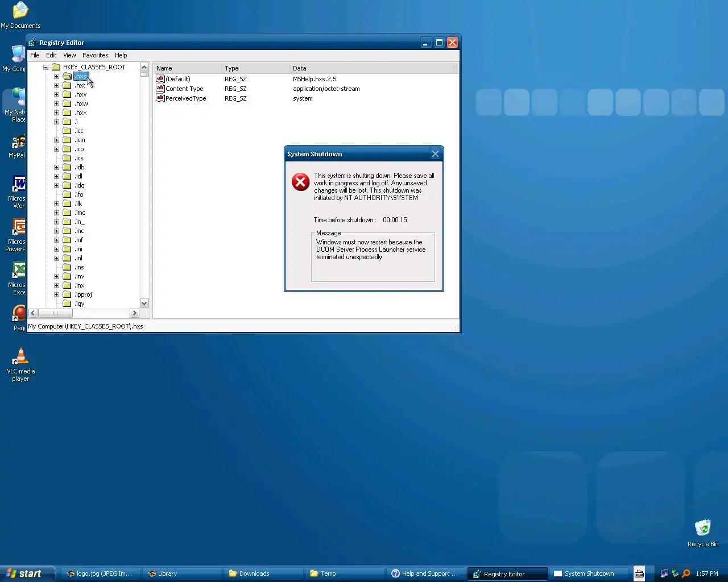This screenshot has height=582, width=728.
Task: Expand the .hxw key node
Action: pyautogui.click(x=56, y=103)
